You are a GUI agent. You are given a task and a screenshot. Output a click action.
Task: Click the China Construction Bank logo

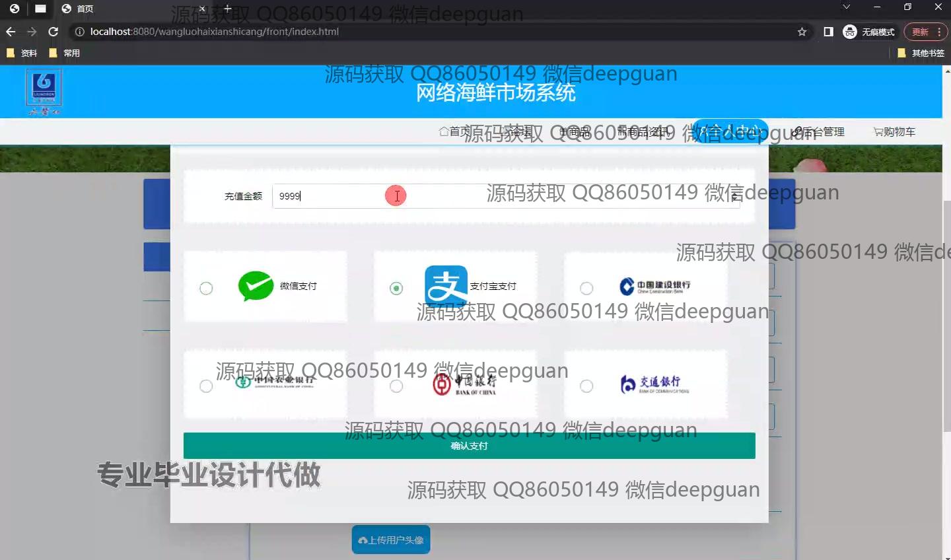point(654,286)
